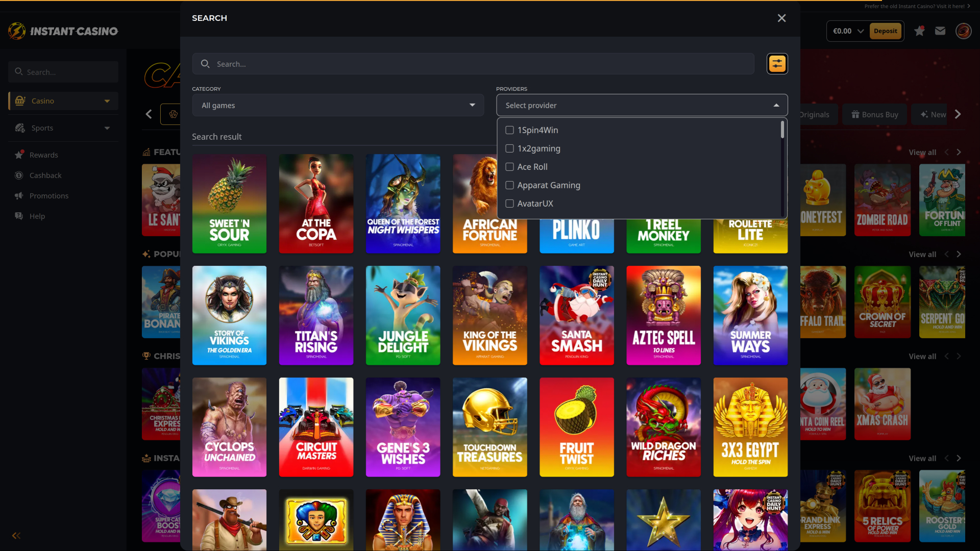Viewport: 980px width, 551px height.
Task: Switch to the Bonus Buy tab
Action: pyautogui.click(x=874, y=114)
